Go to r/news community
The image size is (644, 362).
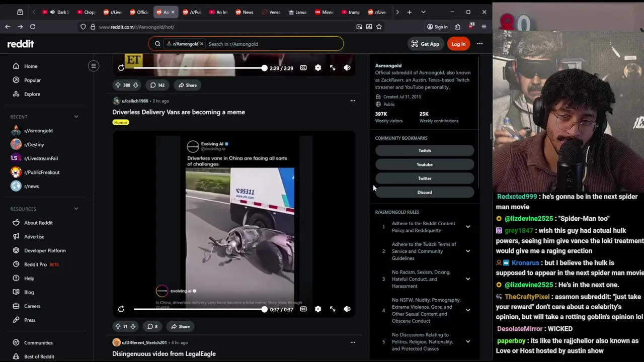point(31,186)
